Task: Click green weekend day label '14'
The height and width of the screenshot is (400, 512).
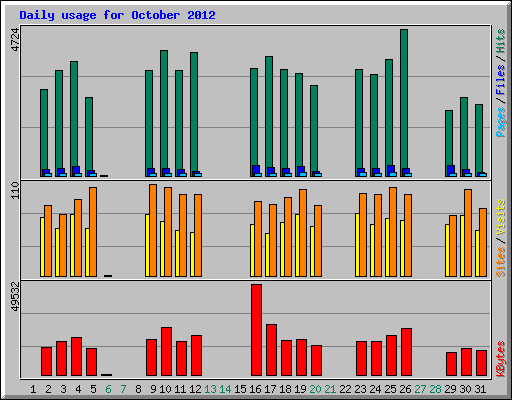Action: (225, 389)
